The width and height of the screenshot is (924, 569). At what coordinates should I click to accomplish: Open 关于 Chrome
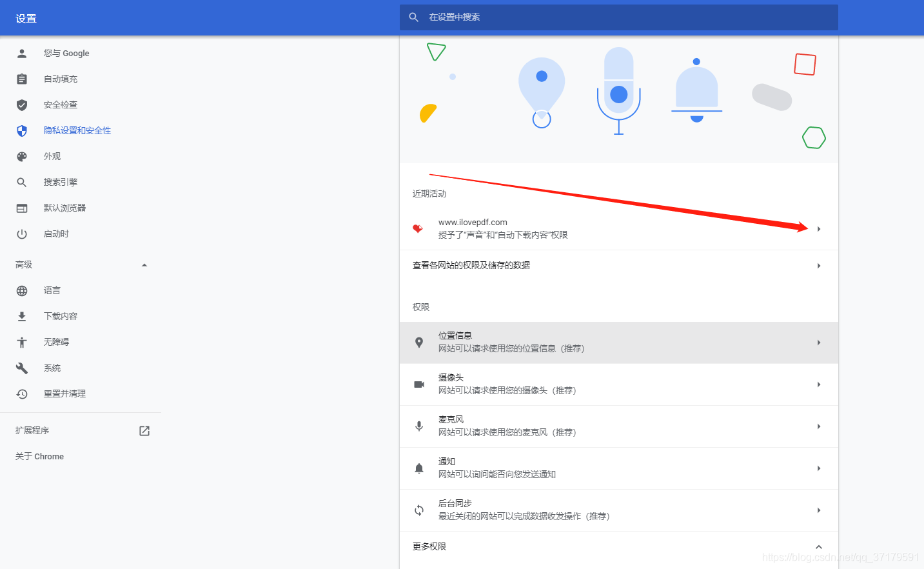pos(39,456)
